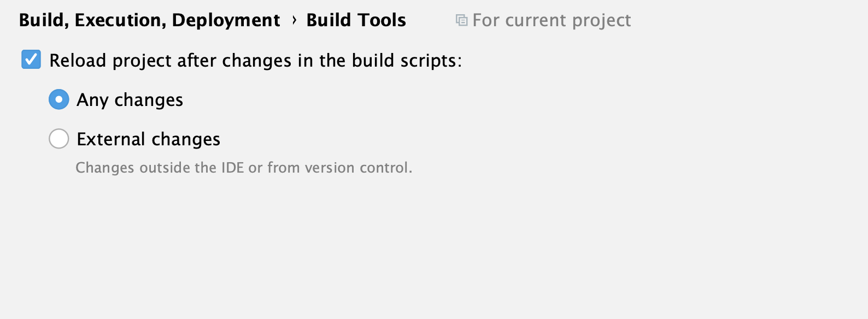Select the Build Tools breadcrumb item
This screenshot has height=319, width=868.
tap(356, 20)
